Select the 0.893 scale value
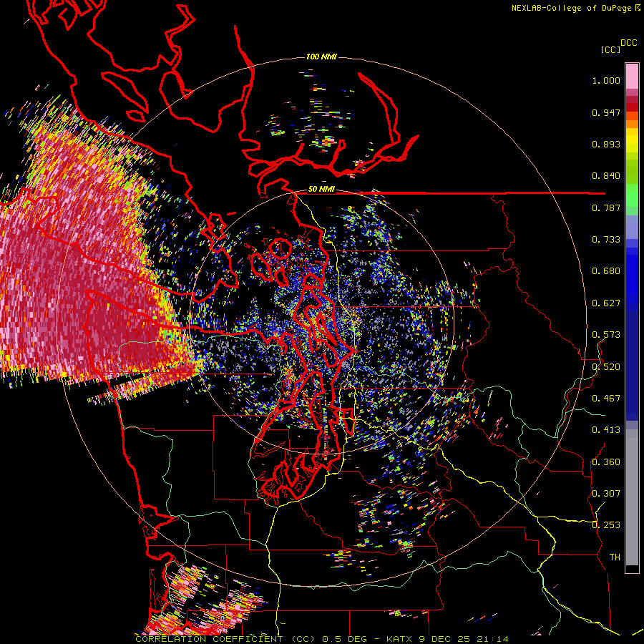The height and width of the screenshot is (644, 644). click(x=606, y=144)
